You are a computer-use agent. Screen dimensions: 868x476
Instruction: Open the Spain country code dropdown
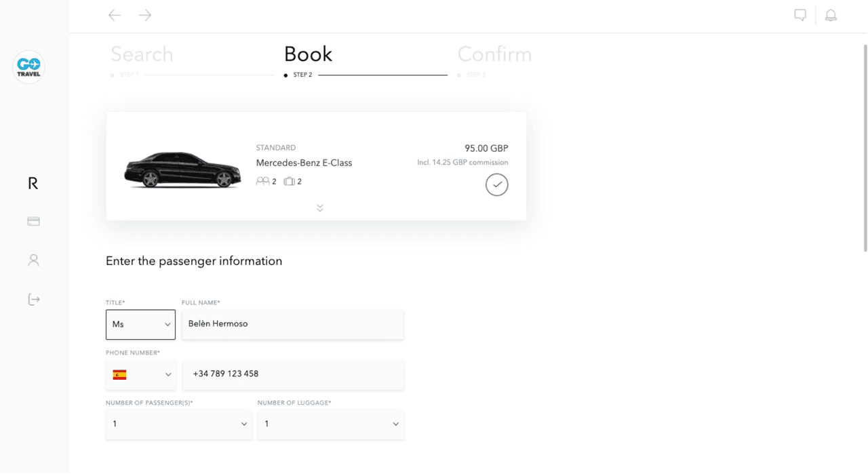pos(140,374)
